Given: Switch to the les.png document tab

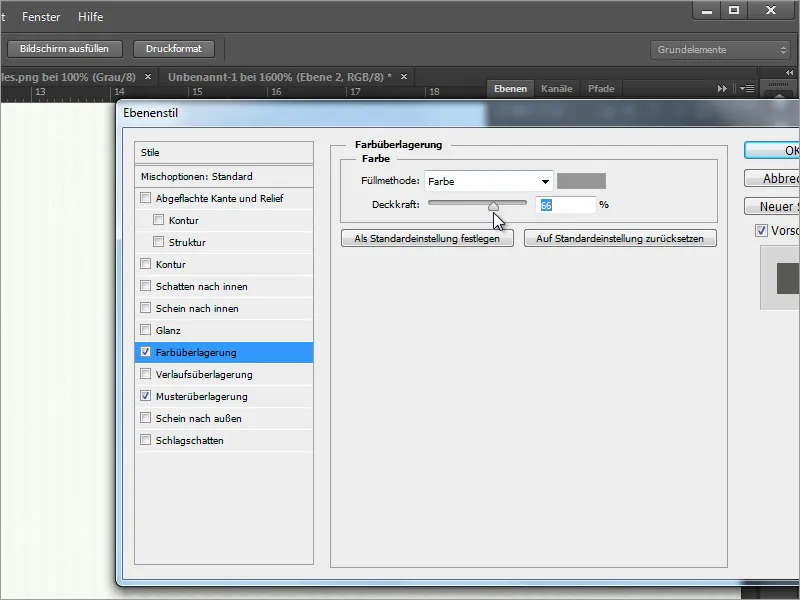Looking at the screenshot, I should 68,77.
